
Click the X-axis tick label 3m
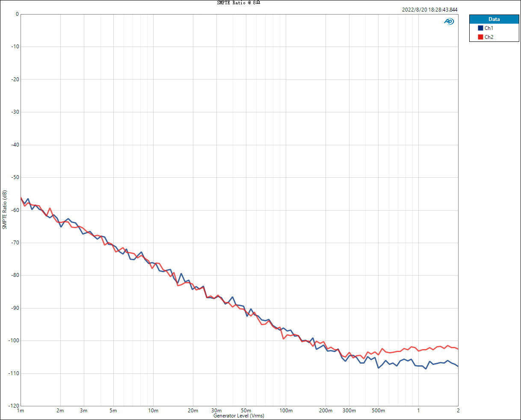(83, 411)
